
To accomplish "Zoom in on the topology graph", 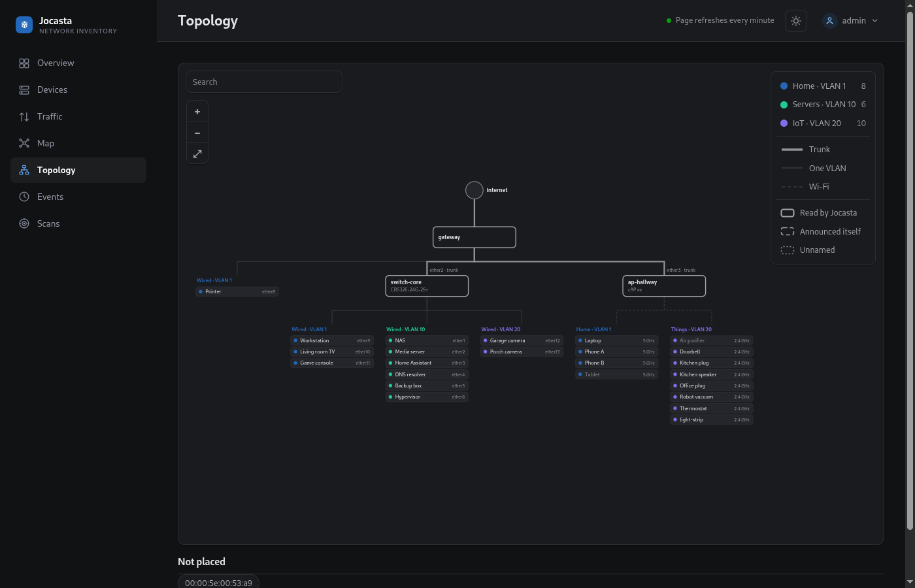I will coord(197,112).
